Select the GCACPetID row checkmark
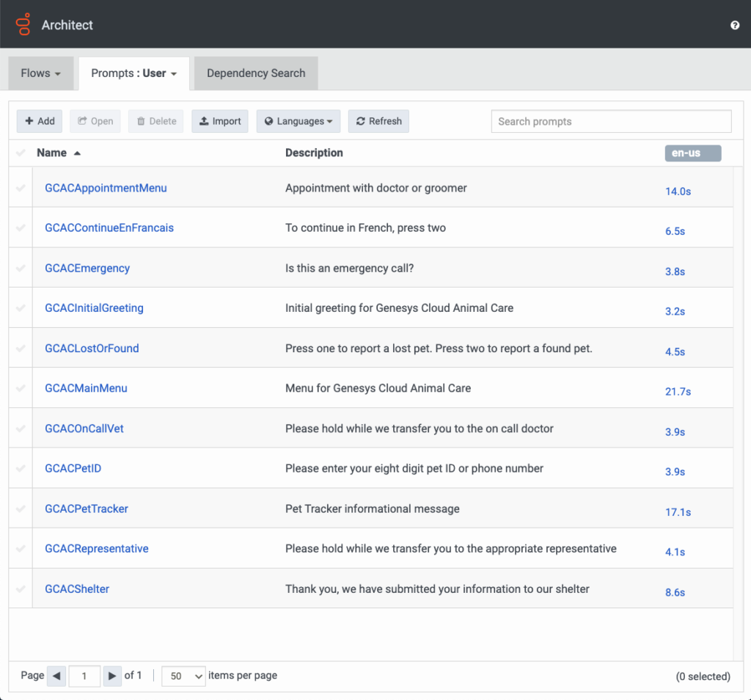 coord(21,468)
